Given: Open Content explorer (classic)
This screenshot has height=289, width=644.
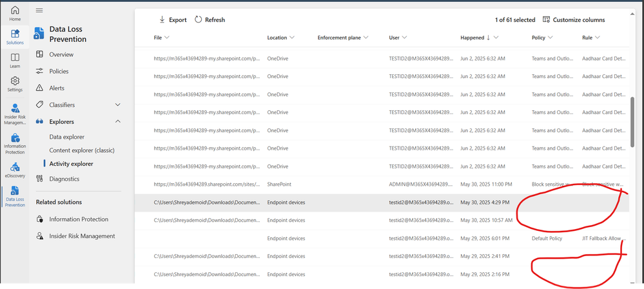Looking at the screenshot, I should pyautogui.click(x=82, y=150).
